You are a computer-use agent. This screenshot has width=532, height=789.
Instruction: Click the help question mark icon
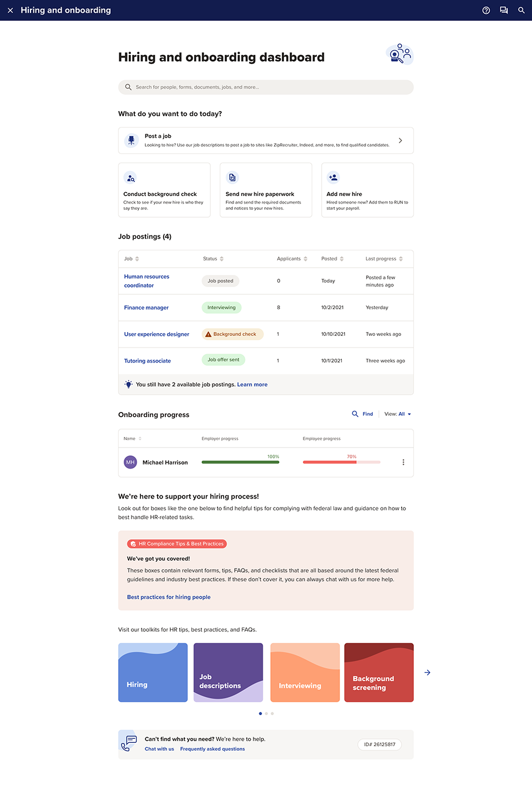pyautogui.click(x=486, y=10)
